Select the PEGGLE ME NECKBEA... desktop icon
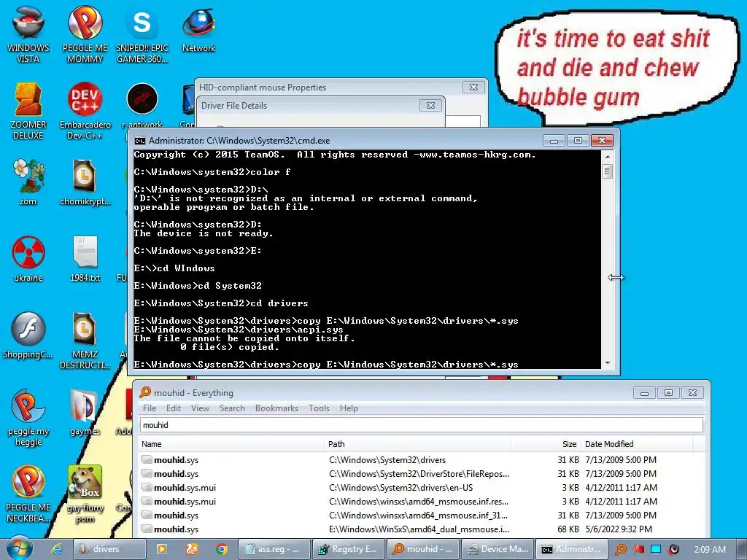This screenshot has height=560, width=747. 28,494
